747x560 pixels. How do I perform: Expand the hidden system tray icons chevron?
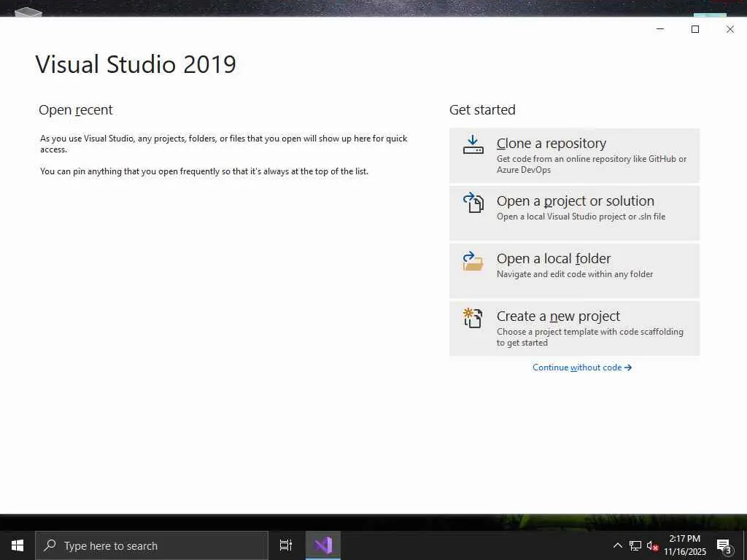click(617, 545)
